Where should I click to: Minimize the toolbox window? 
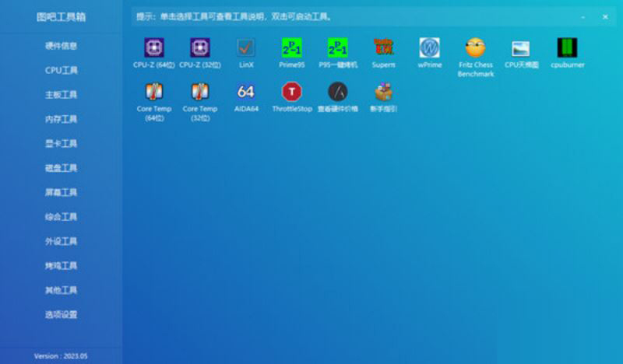pos(583,17)
